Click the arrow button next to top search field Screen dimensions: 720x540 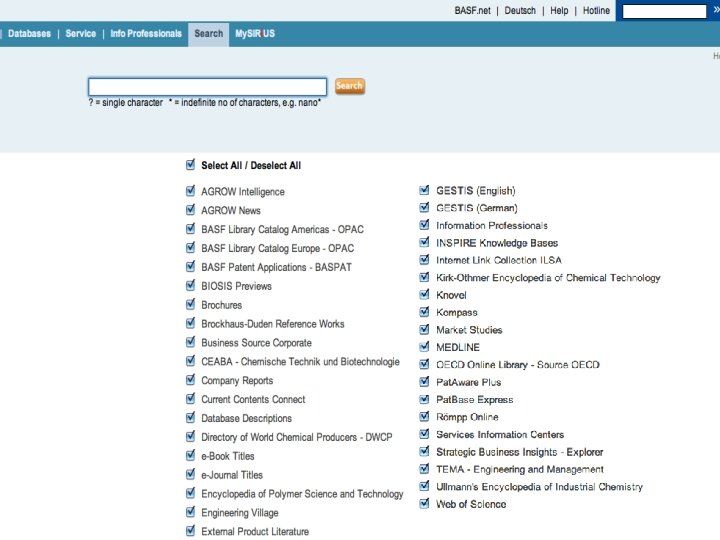coord(716,10)
